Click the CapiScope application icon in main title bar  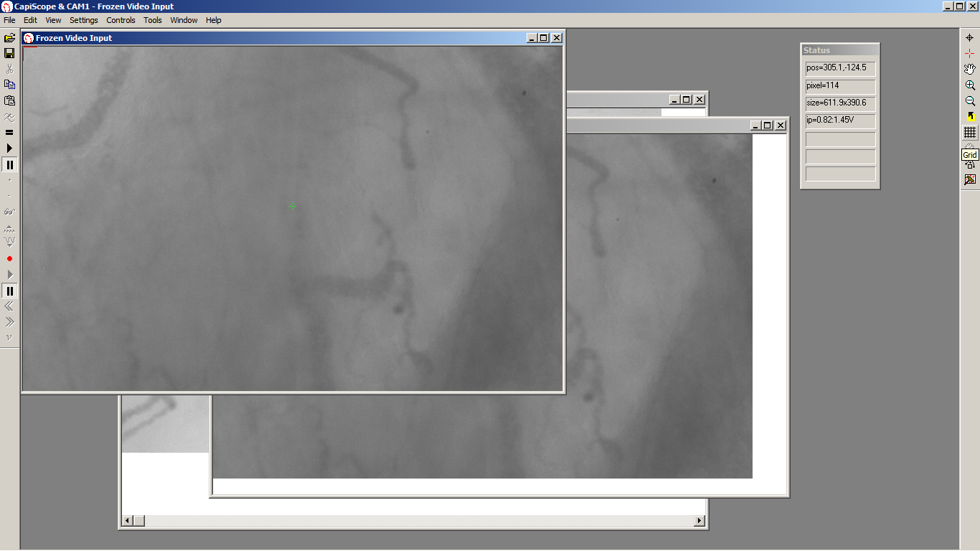coord(7,6)
